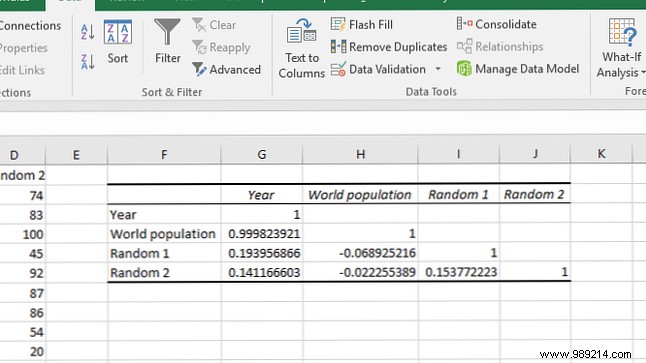Sort ascending with the A to Z icon
The height and width of the screenshot is (363, 646).
click(88, 32)
